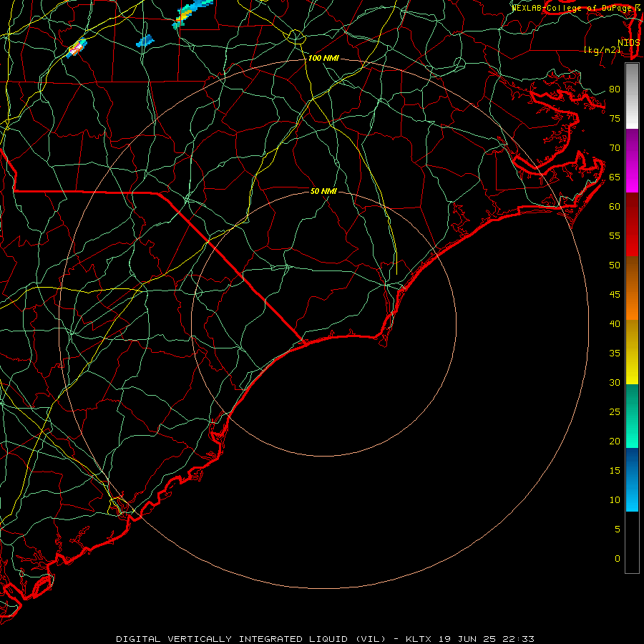Screen dimensions: 644x644
Task: Click the orange-brown segment of the color scale
Action: click(x=632, y=288)
